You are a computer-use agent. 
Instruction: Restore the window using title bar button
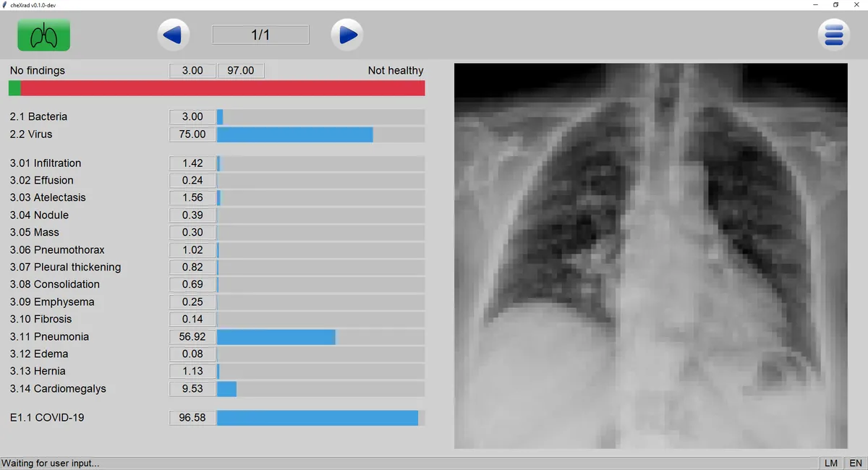click(x=835, y=4)
